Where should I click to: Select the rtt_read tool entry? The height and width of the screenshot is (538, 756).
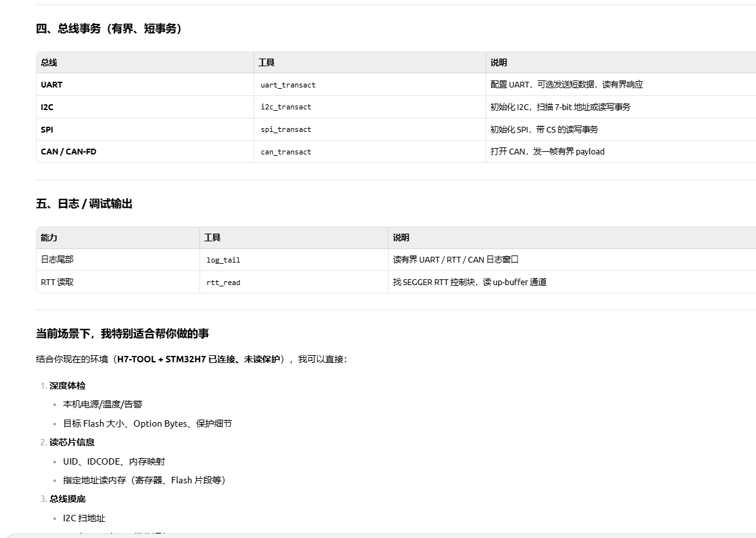click(x=223, y=283)
